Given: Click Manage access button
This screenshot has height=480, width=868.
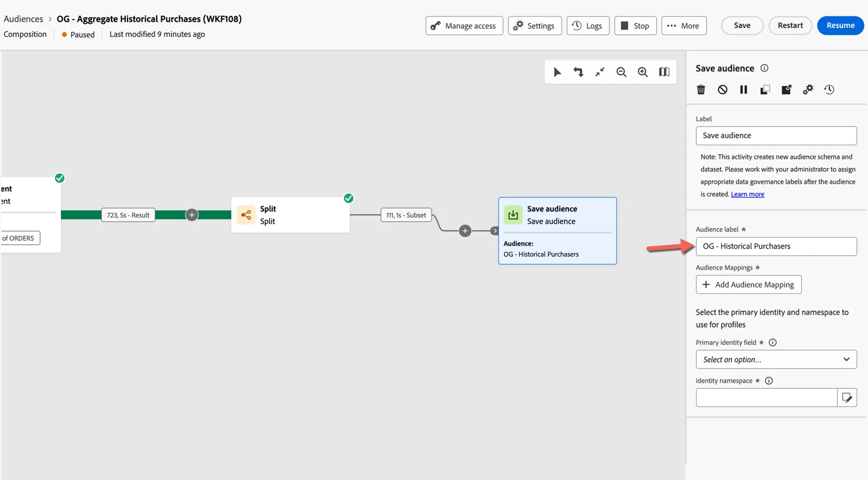Looking at the screenshot, I should tap(464, 25).
